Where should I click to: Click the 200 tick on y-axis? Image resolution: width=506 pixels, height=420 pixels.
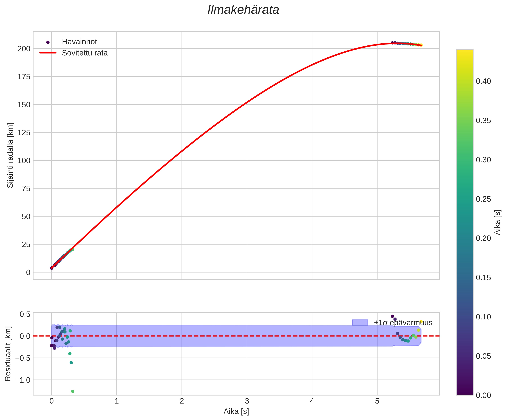tap(24, 49)
